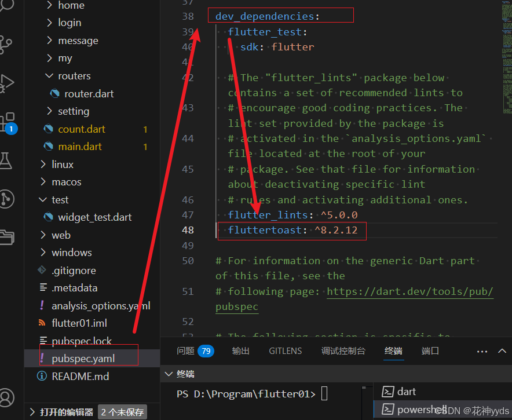This screenshot has width=512, height=420.
Task: Click Dart file icon of router.dart
Action: pyautogui.click(x=54, y=94)
